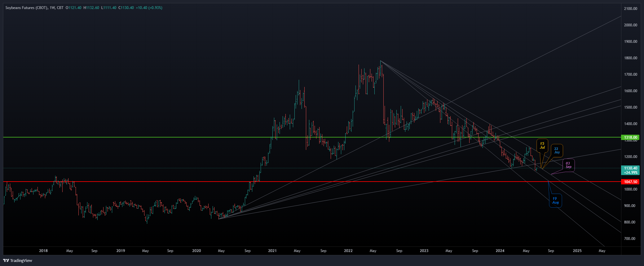Screen dimensions: 644x266
Task: Click the 2000.00 price axis label
Action: 630,25
